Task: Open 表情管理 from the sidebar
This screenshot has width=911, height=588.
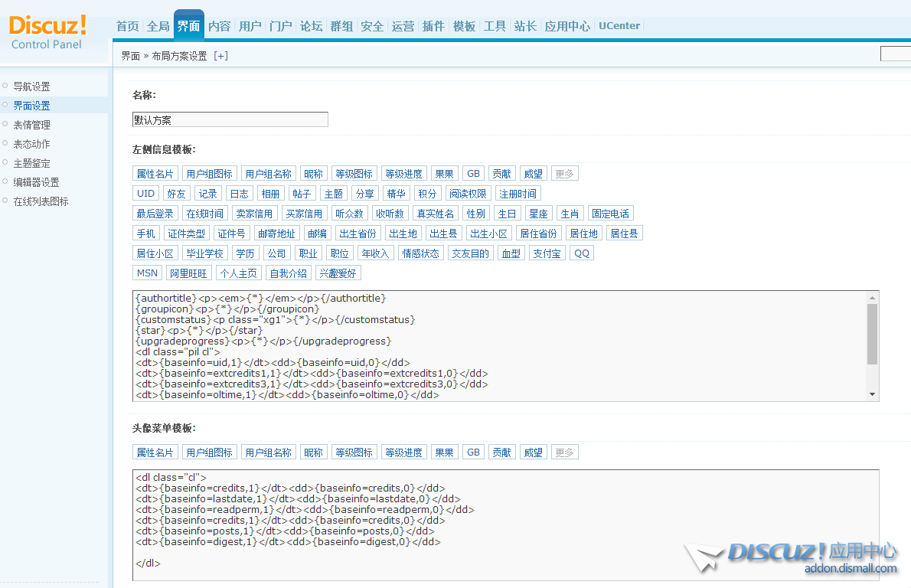Action: click(x=31, y=125)
